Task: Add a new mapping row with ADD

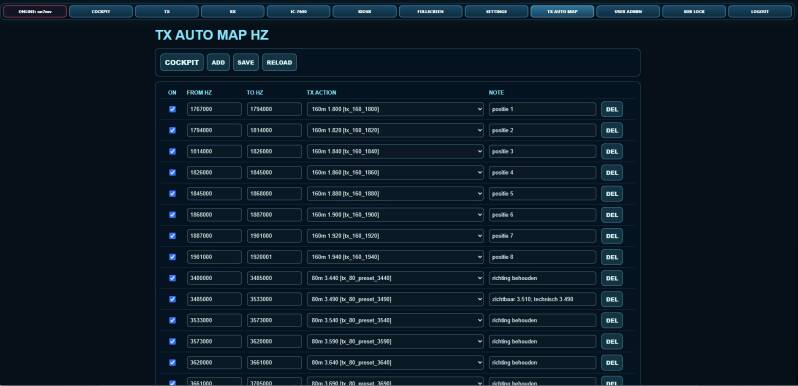Action: tap(218, 62)
